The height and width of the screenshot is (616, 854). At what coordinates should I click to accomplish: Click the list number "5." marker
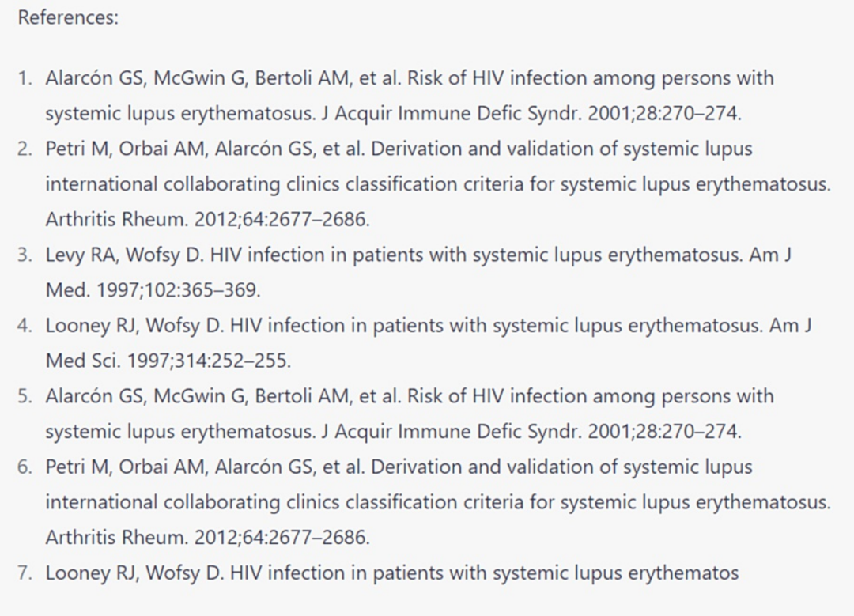(26, 396)
